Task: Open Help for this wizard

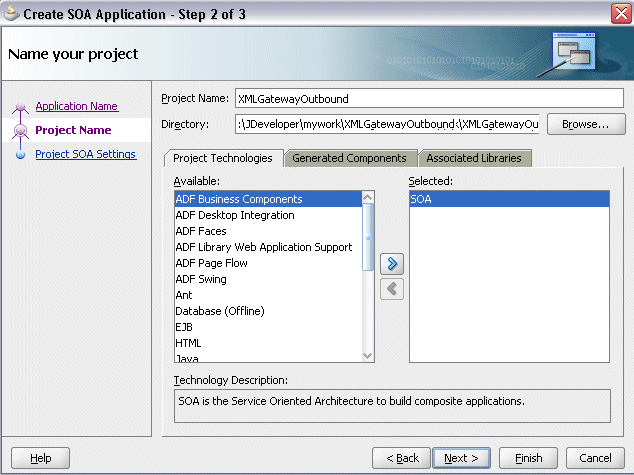Action: 40,458
